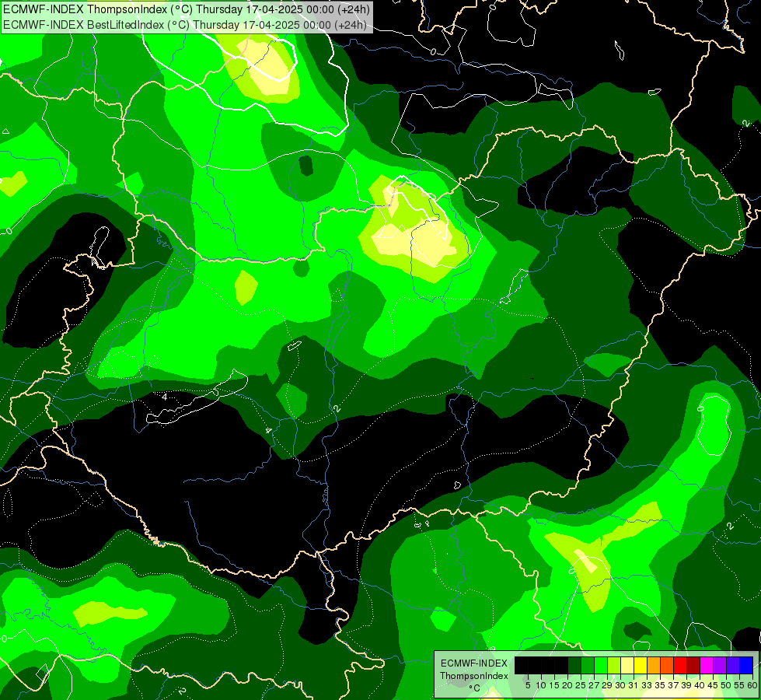Click the legend tick value 35

660,685
